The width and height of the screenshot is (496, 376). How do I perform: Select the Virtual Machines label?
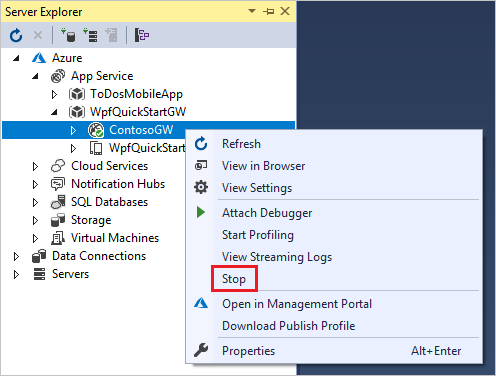115,238
